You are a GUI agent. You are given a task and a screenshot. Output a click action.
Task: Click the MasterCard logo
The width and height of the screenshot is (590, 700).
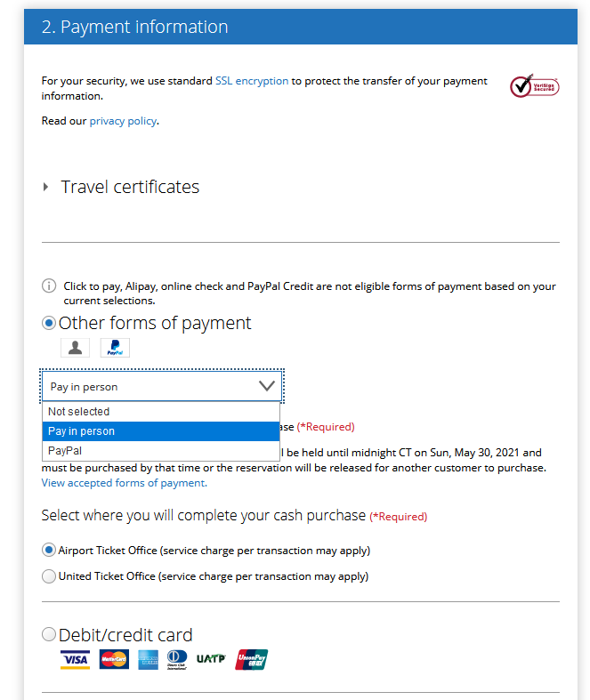114,659
